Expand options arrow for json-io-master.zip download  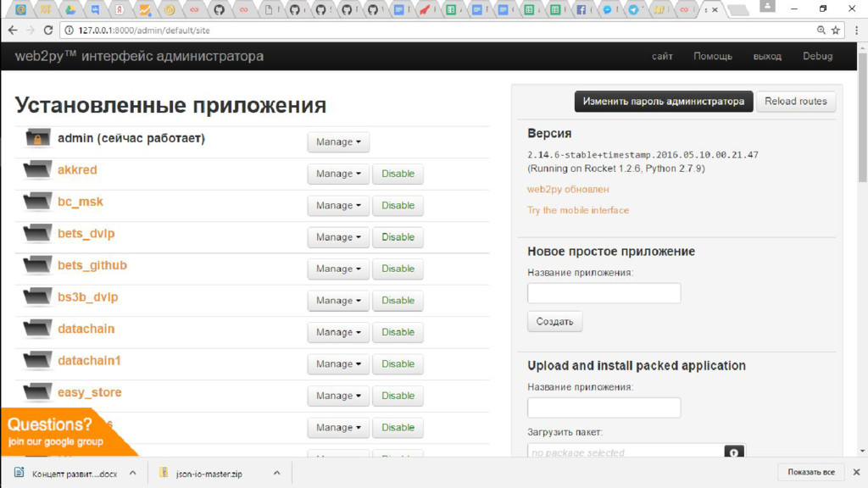pyautogui.click(x=277, y=473)
